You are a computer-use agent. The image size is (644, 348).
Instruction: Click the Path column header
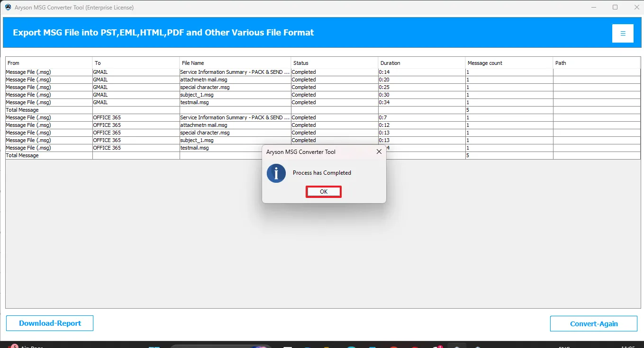point(597,63)
